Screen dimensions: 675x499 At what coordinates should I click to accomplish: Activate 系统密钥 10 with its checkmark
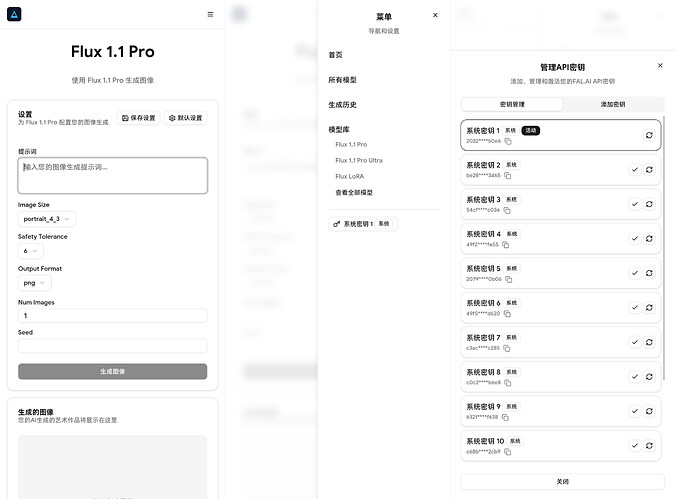tap(635, 446)
